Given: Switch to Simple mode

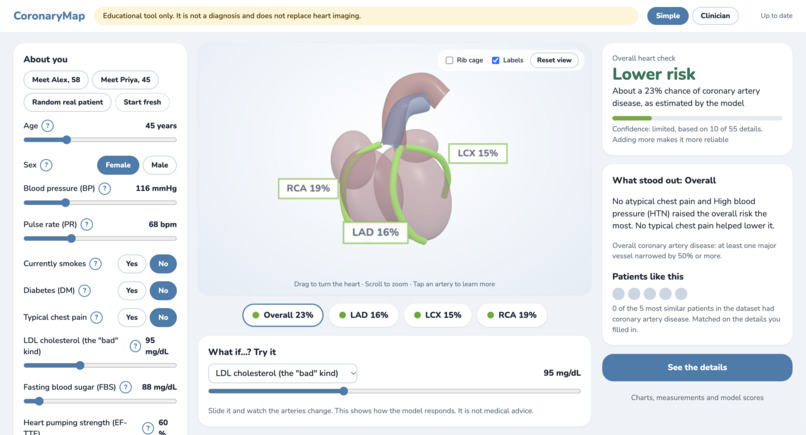Looking at the screenshot, I should coord(668,16).
